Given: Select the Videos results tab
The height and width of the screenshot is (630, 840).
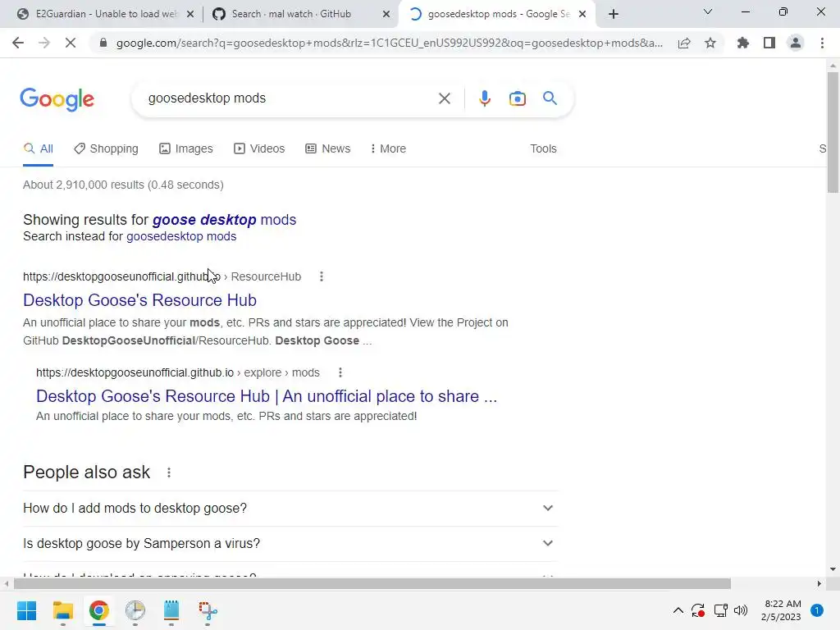Looking at the screenshot, I should [259, 148].
